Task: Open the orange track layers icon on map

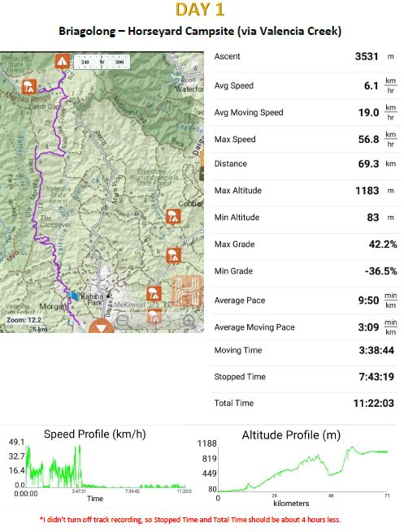Action: pyautogui.click(x=187, y=291)
